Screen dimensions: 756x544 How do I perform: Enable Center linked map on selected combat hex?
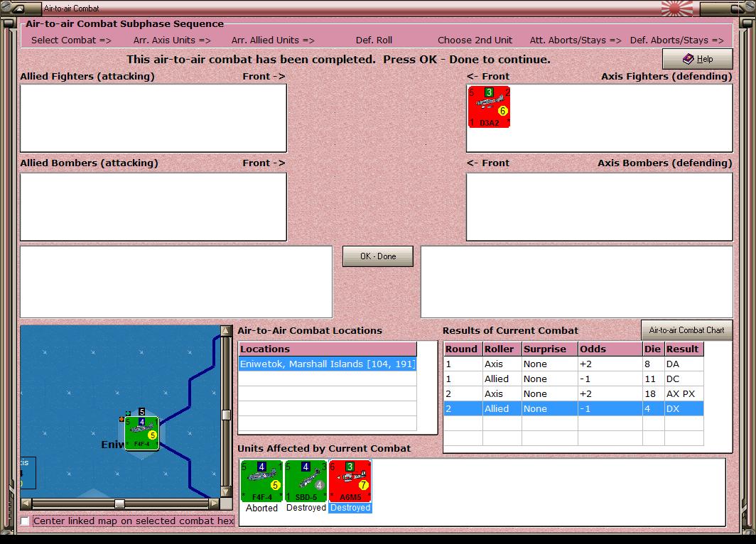(x=25, y=521)
